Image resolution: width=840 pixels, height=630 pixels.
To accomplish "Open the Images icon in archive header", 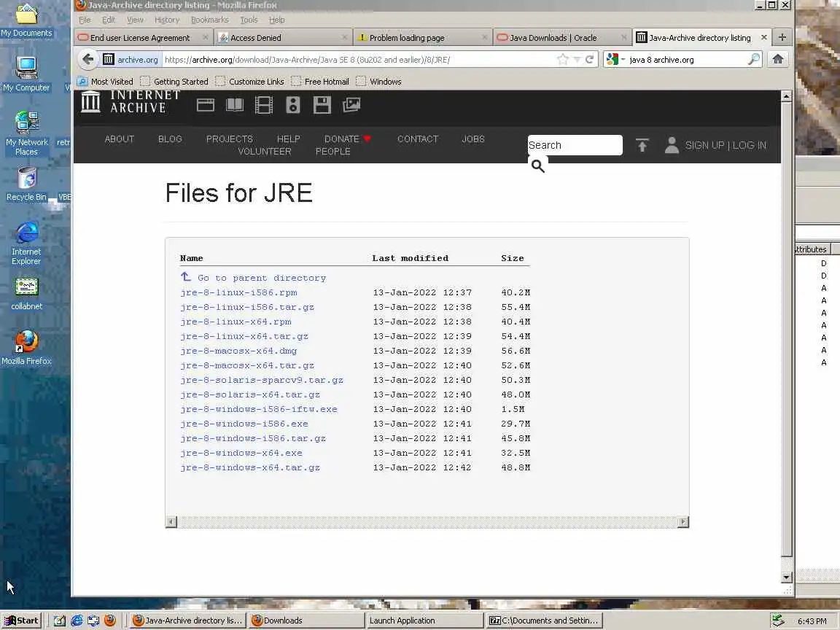I will 351,105.
